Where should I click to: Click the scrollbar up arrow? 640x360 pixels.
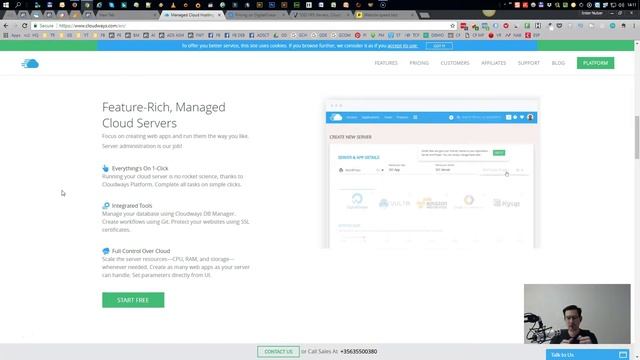[x=637, y=43]
